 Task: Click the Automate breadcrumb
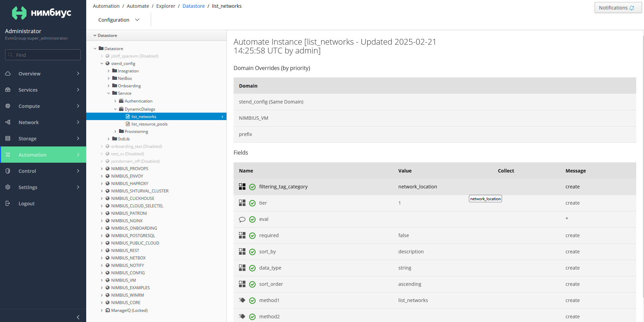(x=138, y=6)
